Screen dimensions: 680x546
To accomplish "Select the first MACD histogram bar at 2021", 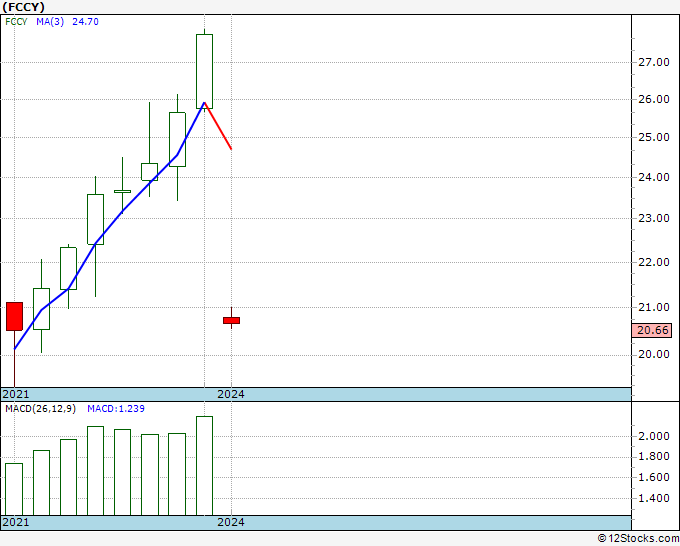I will coord(14,489).
